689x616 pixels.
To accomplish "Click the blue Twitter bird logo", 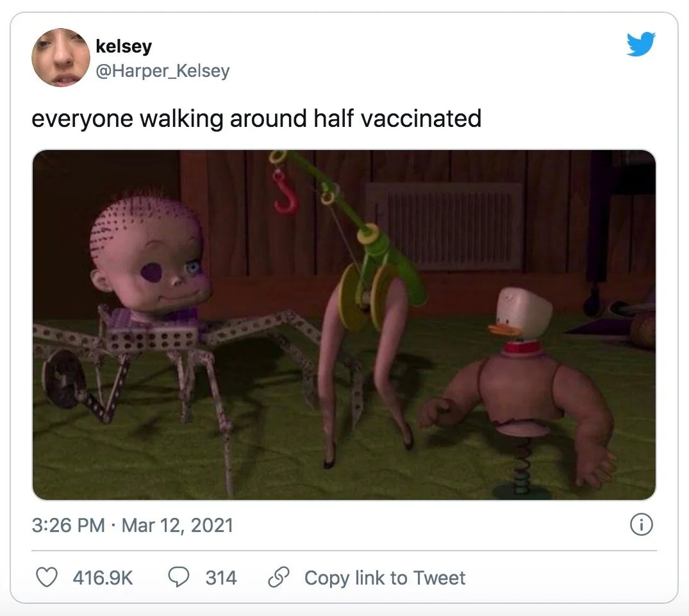I will pos(641,44).
